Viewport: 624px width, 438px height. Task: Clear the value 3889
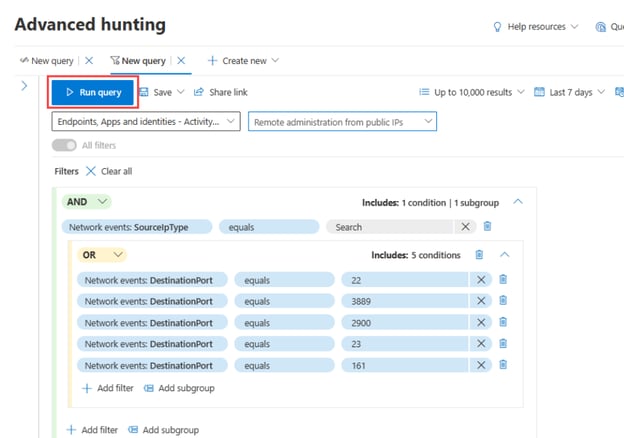coord(481,301)
